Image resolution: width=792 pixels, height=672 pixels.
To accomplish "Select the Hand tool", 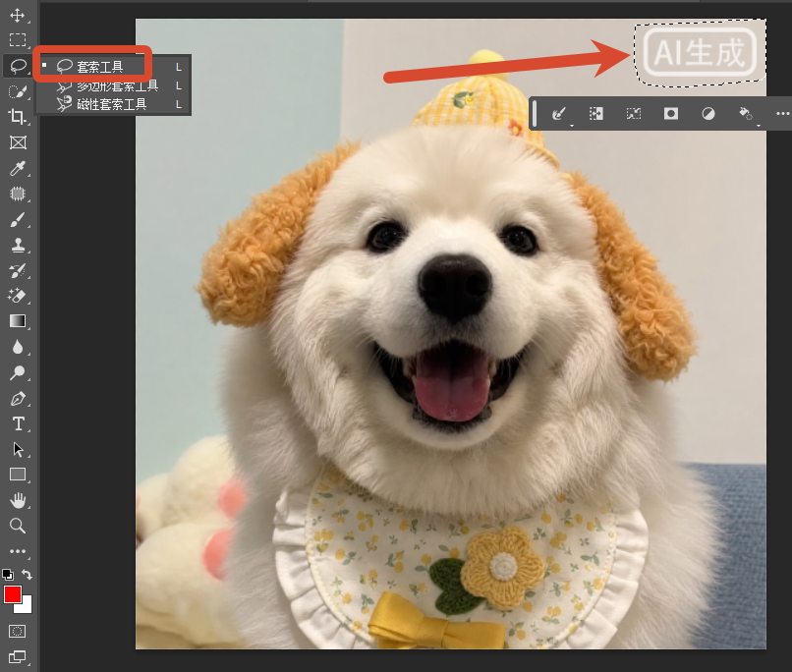I will point(17,500).
